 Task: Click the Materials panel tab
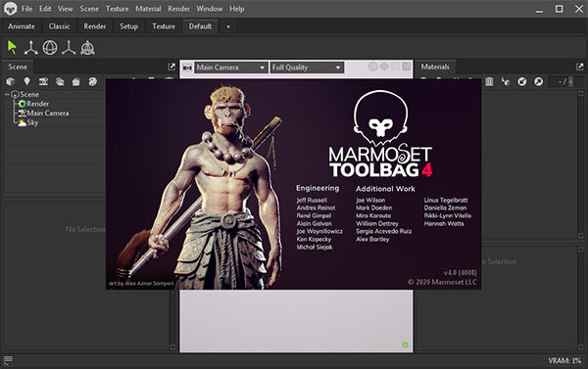(435, 67)
